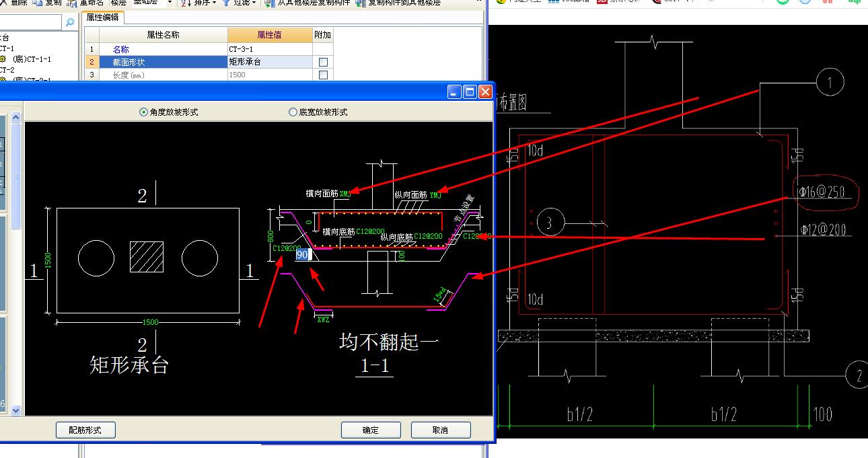Image resolution: width=868 pixels, height=458 pixels.
Task: Click the Filter (过滤) funnel icon
Action: pyautogui.click(x=227, y=3)
